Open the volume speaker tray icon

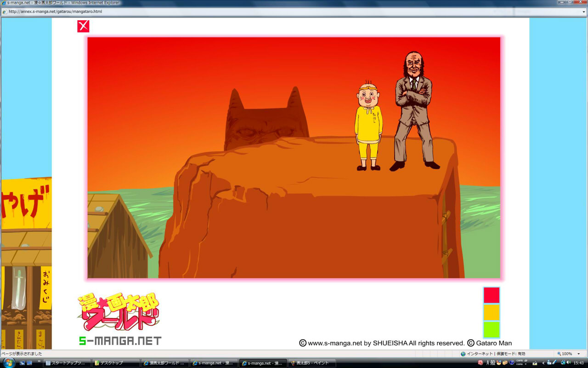(568, 362)
